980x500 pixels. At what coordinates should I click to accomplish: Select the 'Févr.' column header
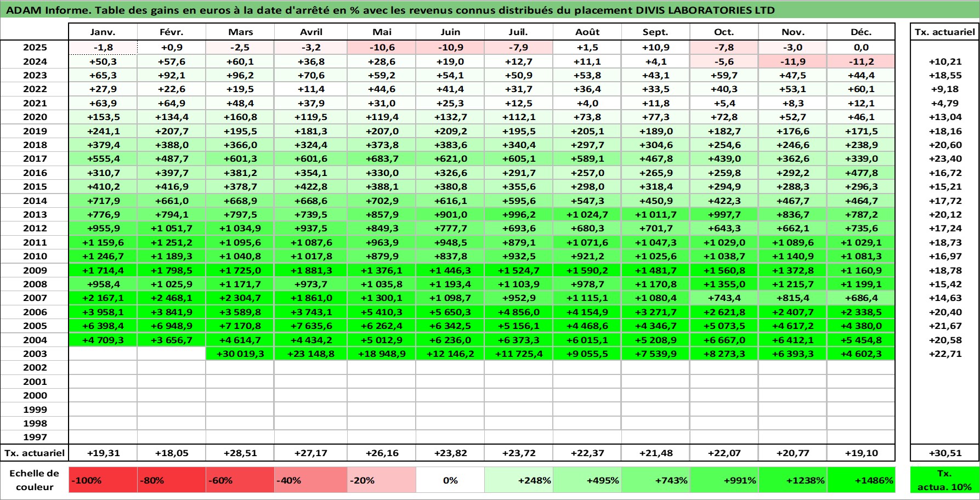[172, 32]
